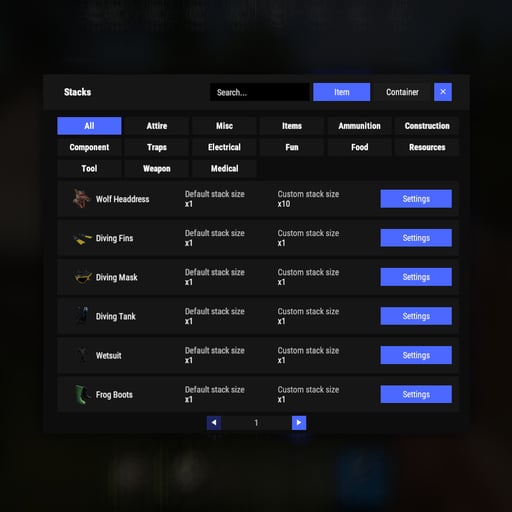This screenshot has height=512, width=512.
Task: Open Settings for Wolf Headdress
Action: [416, 199]
